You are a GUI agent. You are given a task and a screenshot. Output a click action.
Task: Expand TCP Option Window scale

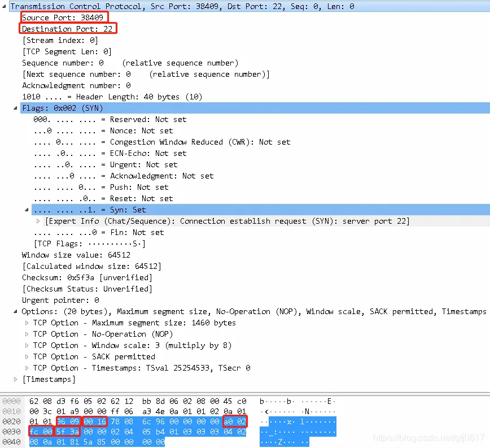click(27, 345)
